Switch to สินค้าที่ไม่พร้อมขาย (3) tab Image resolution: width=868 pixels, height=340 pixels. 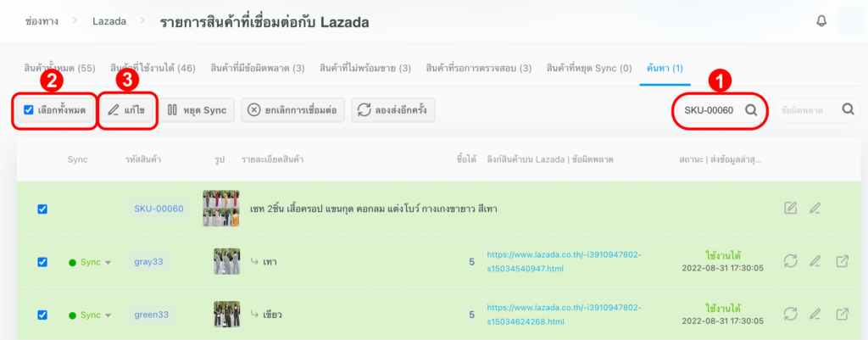[365, 68]
